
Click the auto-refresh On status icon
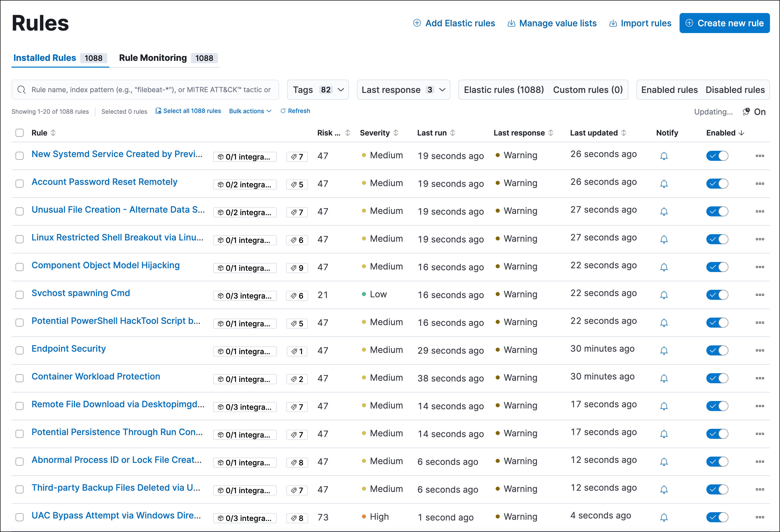(x=746, y=112)
